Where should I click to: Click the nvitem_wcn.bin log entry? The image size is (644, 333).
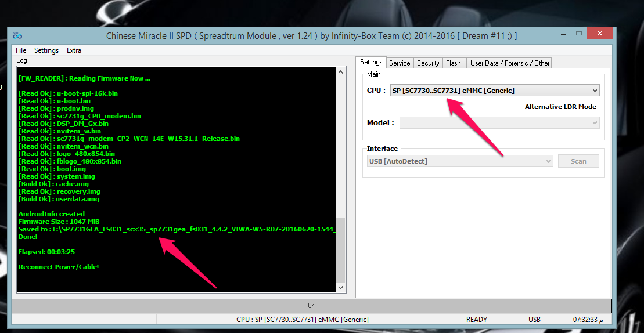tap(64, 146)
